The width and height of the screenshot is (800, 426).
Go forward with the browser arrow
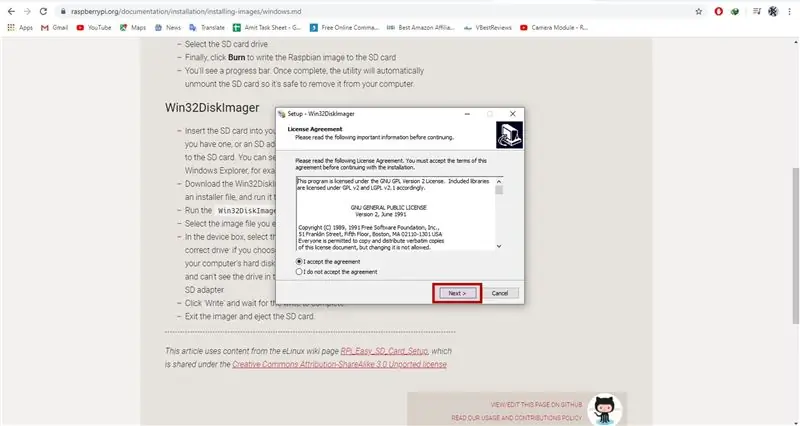(27, 11)
